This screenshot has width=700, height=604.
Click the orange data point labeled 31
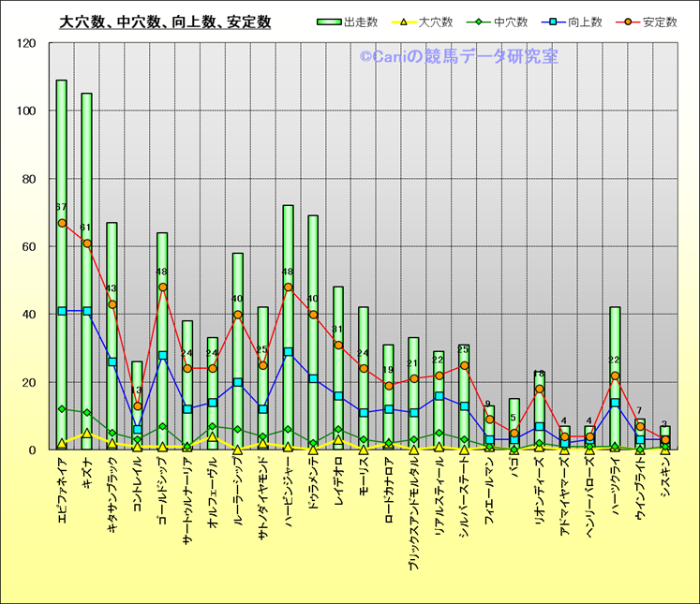pos(338,345)
